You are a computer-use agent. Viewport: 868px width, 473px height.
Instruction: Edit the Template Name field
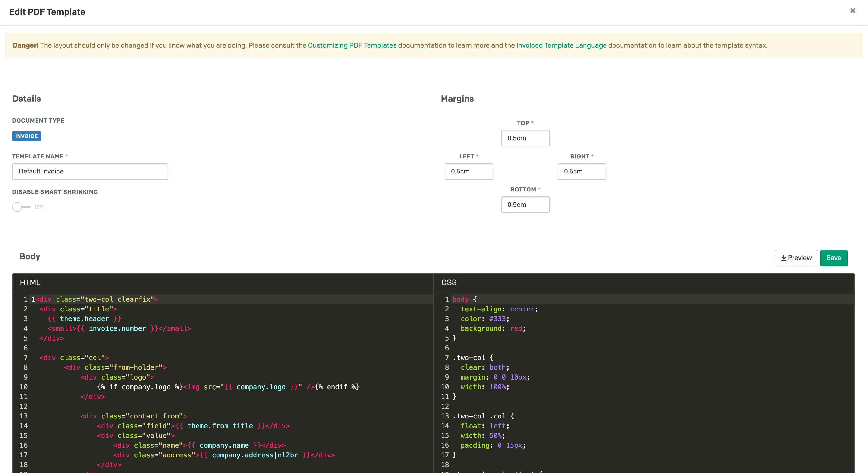[x=90, y=171]
